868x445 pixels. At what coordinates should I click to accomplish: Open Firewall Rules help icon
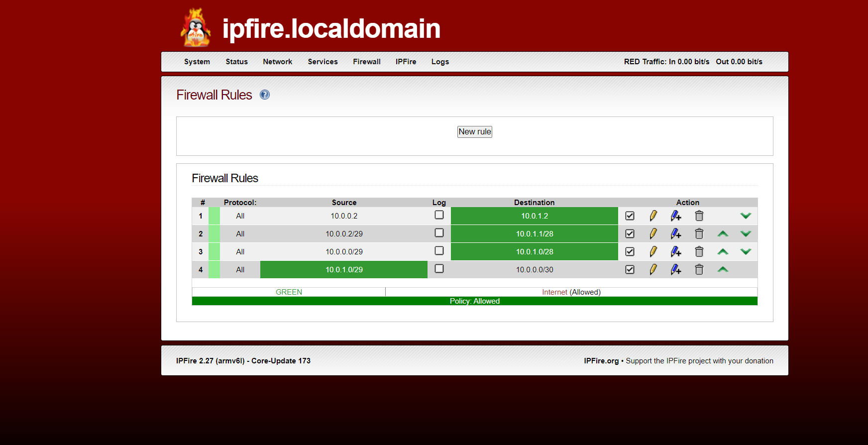pyautogui.click(x=265, y=95)
